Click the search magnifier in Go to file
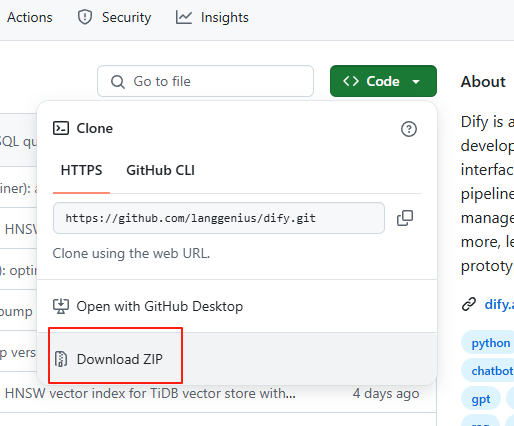This screenshot has width=514, height=426. click(118, 82)
